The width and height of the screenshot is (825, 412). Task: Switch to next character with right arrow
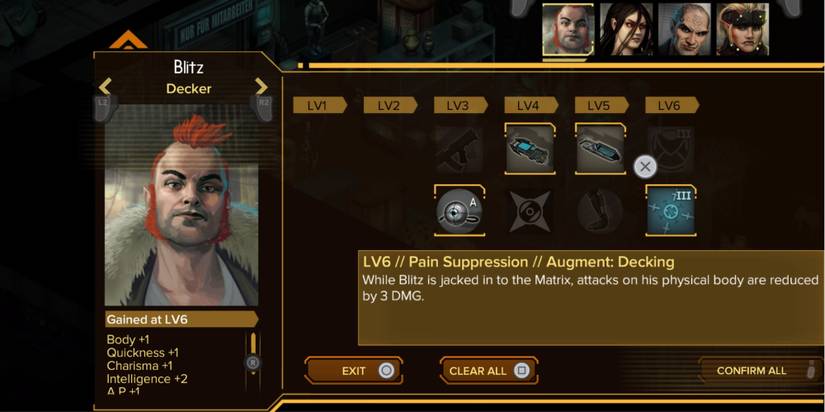coord(261,86)
